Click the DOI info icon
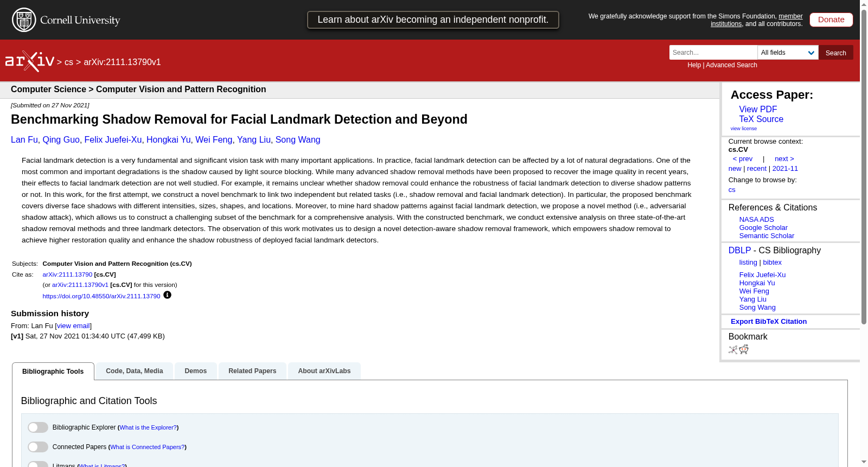868x467 pixels. click(167, 295)
